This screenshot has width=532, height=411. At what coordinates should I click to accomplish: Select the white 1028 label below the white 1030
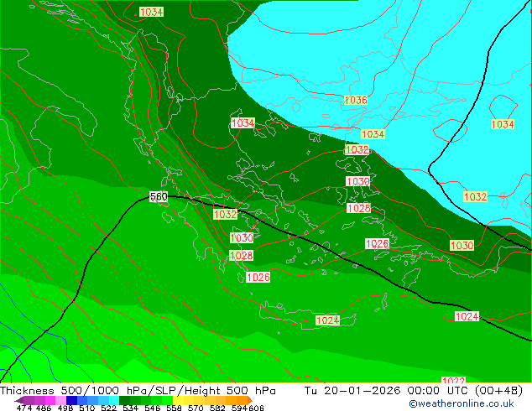358,208
